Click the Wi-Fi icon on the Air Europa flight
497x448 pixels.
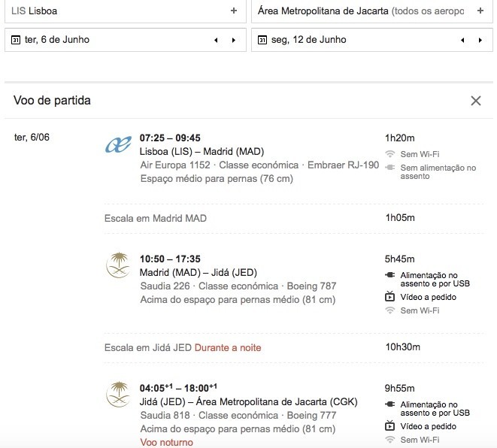(389, 154)
